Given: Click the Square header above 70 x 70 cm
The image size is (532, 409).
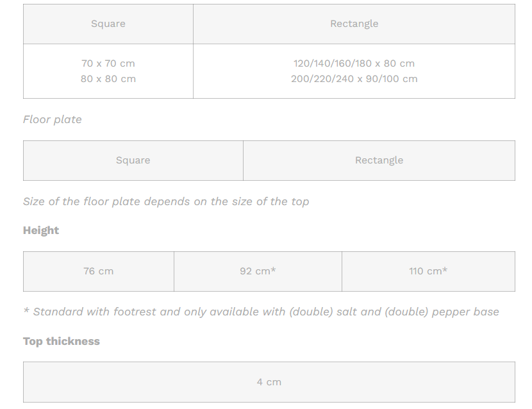Looking at the screenshot, I should click(108, 24).
